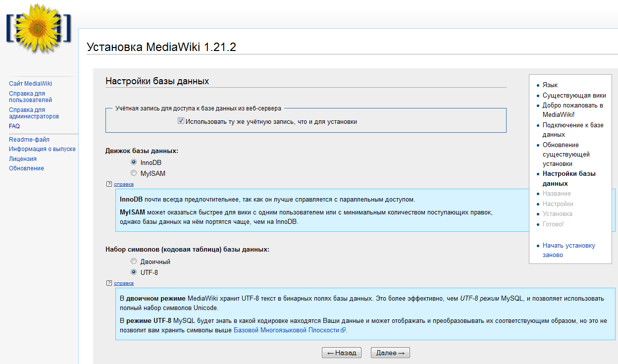The height and width of the screenshot is (364, 618).
Task: Click the Обновление существующей установки step
Action: click(566, 154)
